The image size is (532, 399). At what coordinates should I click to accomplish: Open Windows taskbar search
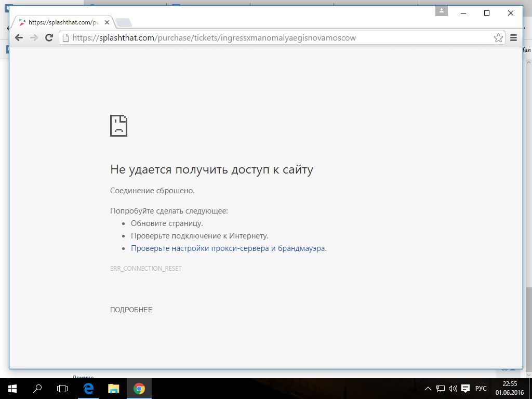coord(37,389)
